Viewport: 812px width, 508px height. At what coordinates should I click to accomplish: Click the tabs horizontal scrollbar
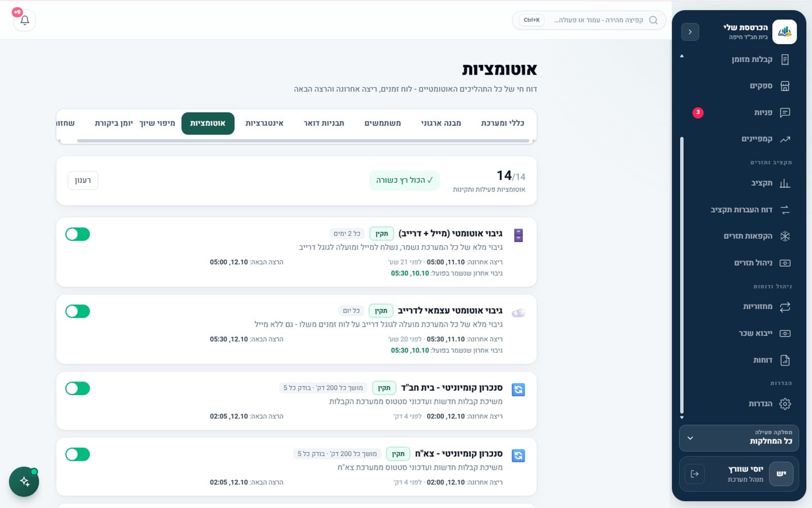tap(303, 141)
